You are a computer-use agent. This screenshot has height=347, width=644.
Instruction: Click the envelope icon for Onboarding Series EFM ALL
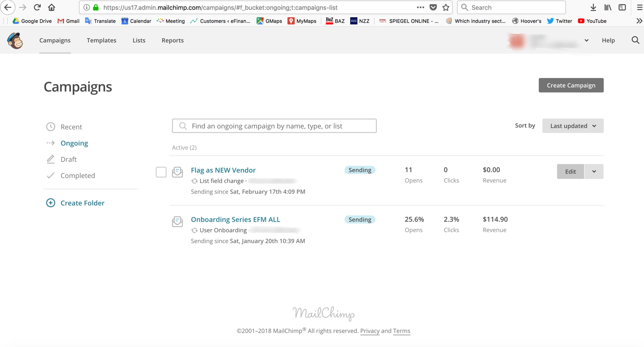tap(177, 222)
